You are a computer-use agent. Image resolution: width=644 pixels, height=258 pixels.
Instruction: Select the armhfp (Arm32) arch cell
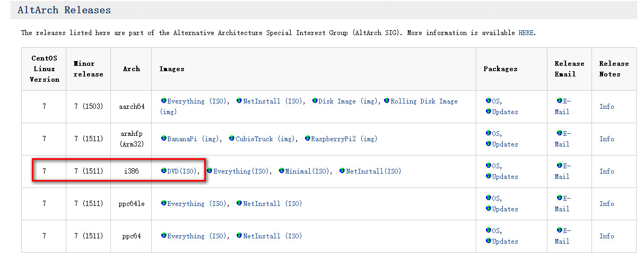(131, 139)
